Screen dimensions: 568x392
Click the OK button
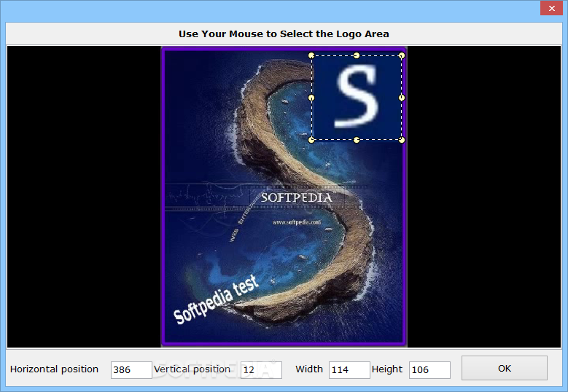click(505, 368)
